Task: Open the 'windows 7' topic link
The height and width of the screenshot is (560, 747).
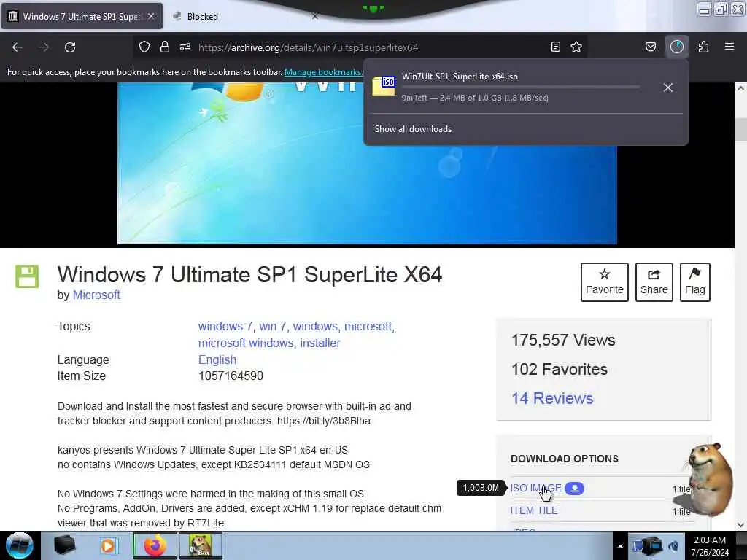Action: tap(226, 327)
